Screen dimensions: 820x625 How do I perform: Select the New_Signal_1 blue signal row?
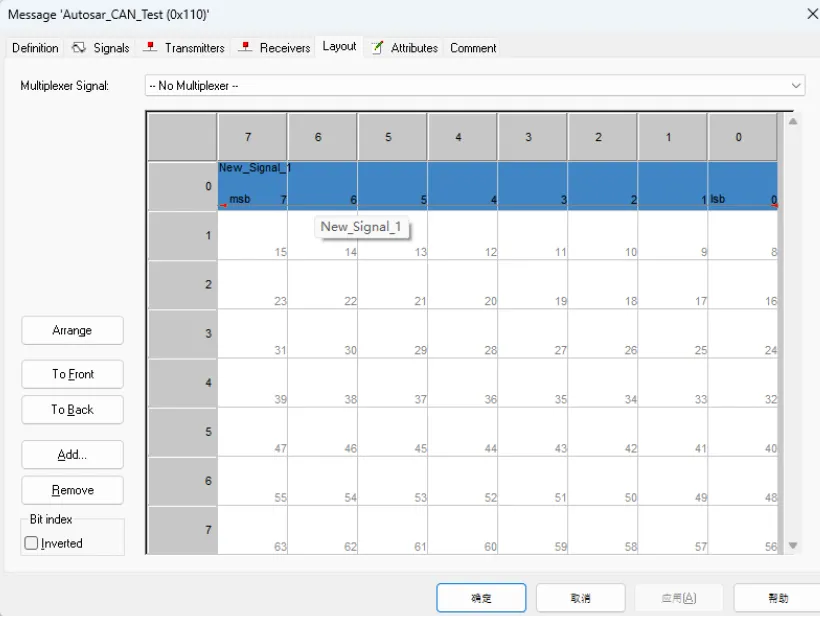497,186
